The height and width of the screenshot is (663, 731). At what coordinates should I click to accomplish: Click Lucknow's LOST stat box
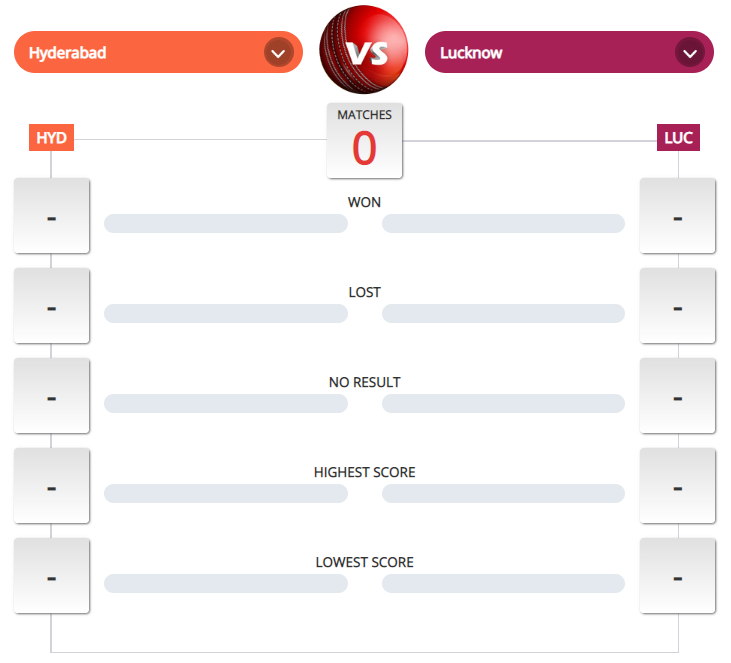click(x=677, y=306)
